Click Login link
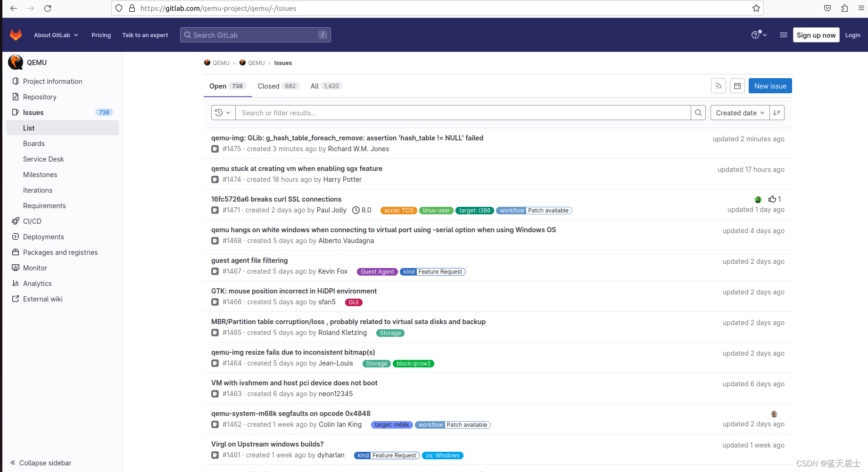 [x=852, y=35]
